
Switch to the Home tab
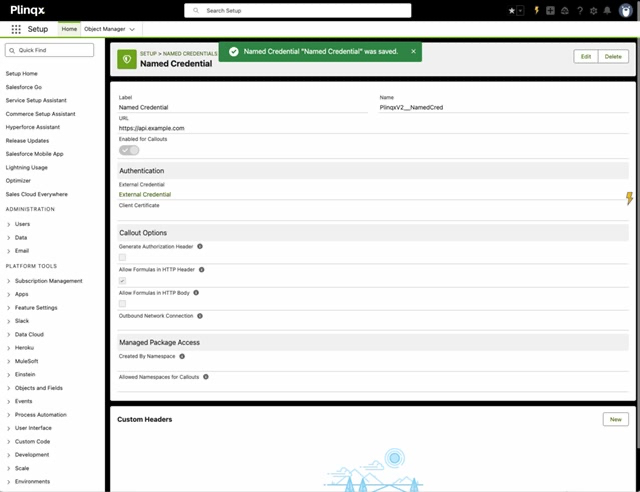(69, 29)
